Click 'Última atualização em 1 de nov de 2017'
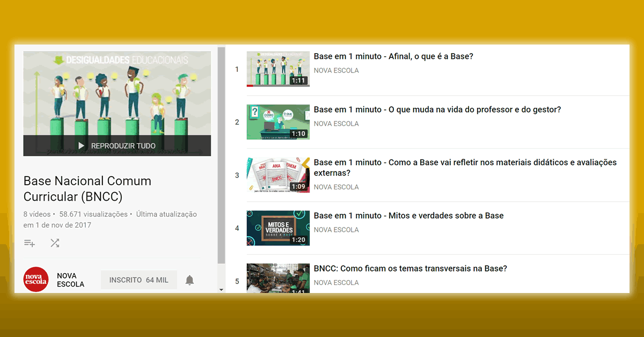 click(x=110, y=219)
